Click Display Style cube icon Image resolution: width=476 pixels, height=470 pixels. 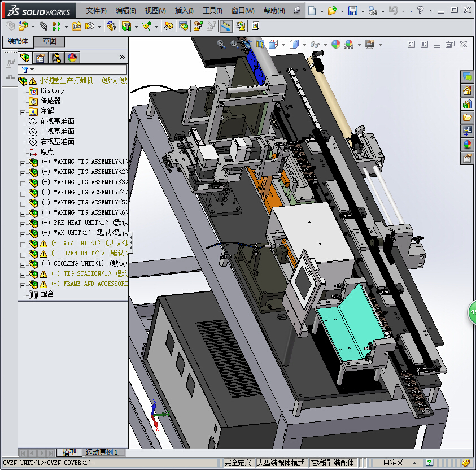pos(294,44)
